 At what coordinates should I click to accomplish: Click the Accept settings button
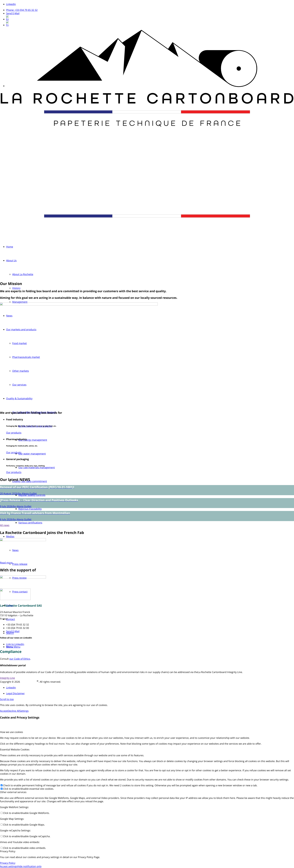pos(8,866)
